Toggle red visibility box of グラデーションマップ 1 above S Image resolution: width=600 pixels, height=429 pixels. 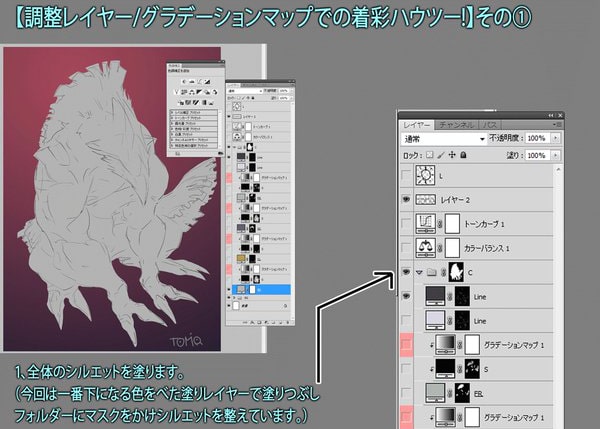(x=406, y=345)
